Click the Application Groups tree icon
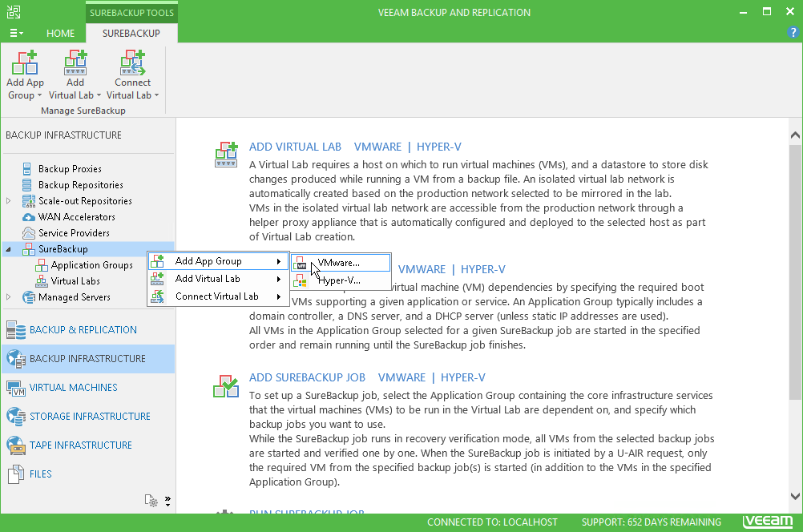The height and width of the screenshot is (532, 803). click(x=41, y=265)
